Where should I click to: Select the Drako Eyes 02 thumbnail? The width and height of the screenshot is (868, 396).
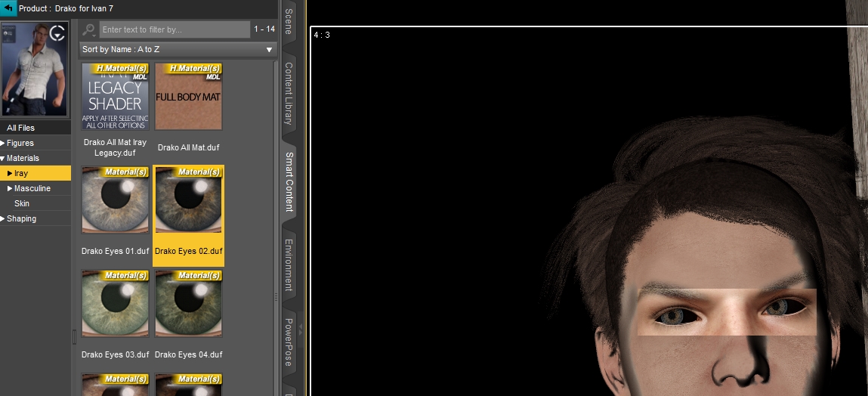coord(188,200)
